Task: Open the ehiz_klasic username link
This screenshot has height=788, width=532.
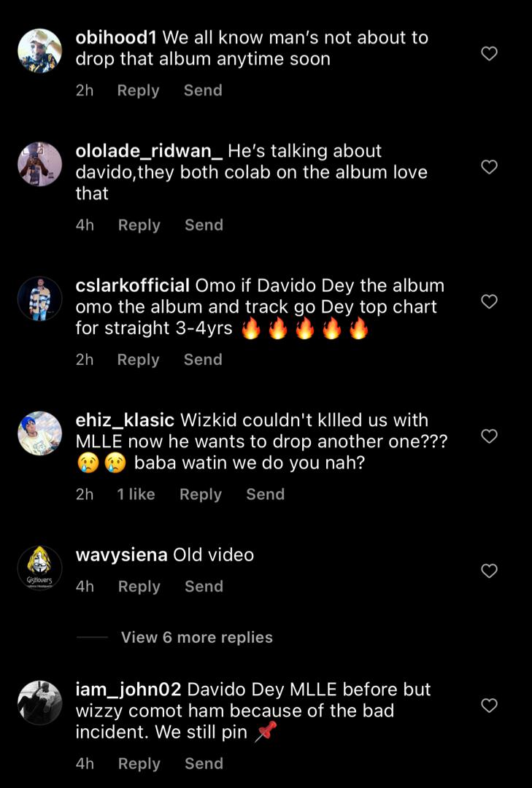Action: 125,420
